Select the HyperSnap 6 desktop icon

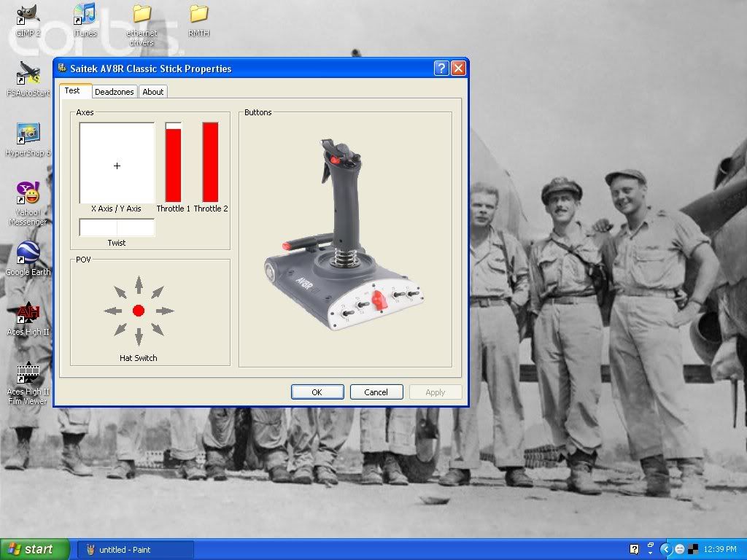28,139
